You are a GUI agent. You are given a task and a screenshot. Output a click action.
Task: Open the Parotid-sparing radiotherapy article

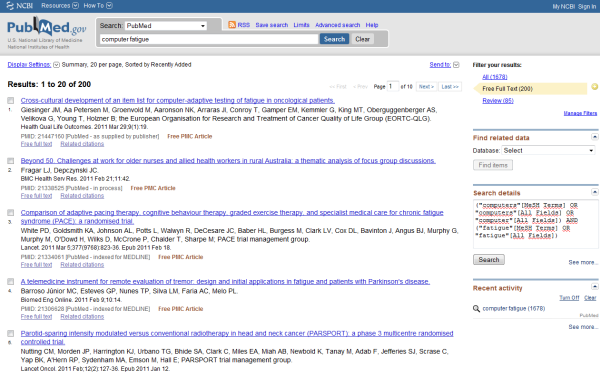tap(237, 338)
